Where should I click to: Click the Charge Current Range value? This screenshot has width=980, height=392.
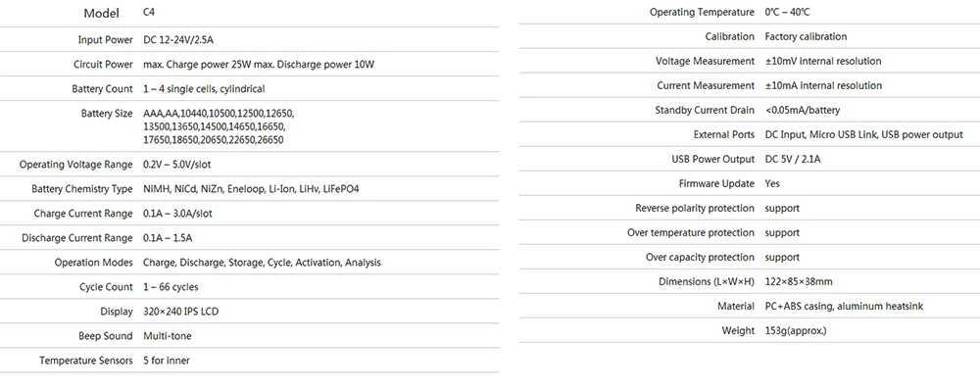(x=177, y=214)
